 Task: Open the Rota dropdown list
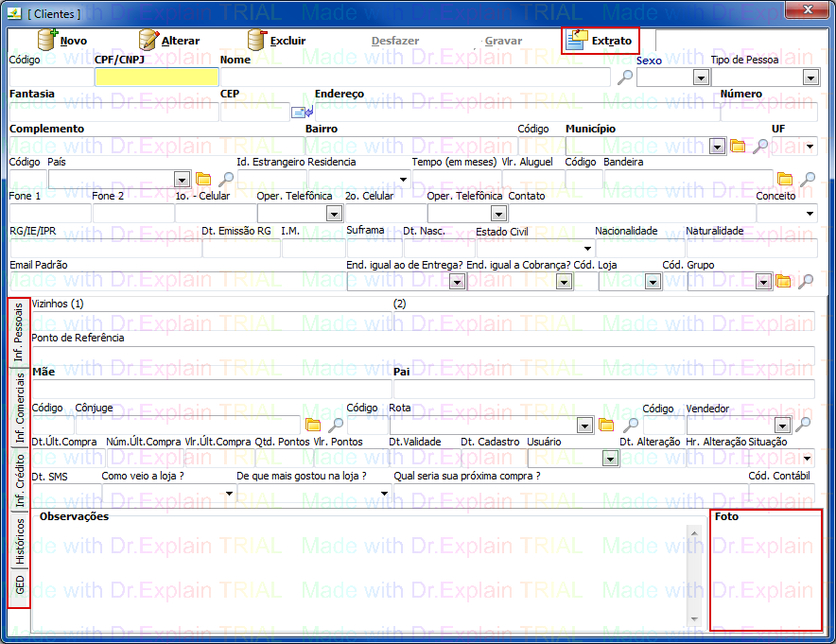[x=584, y=426]
